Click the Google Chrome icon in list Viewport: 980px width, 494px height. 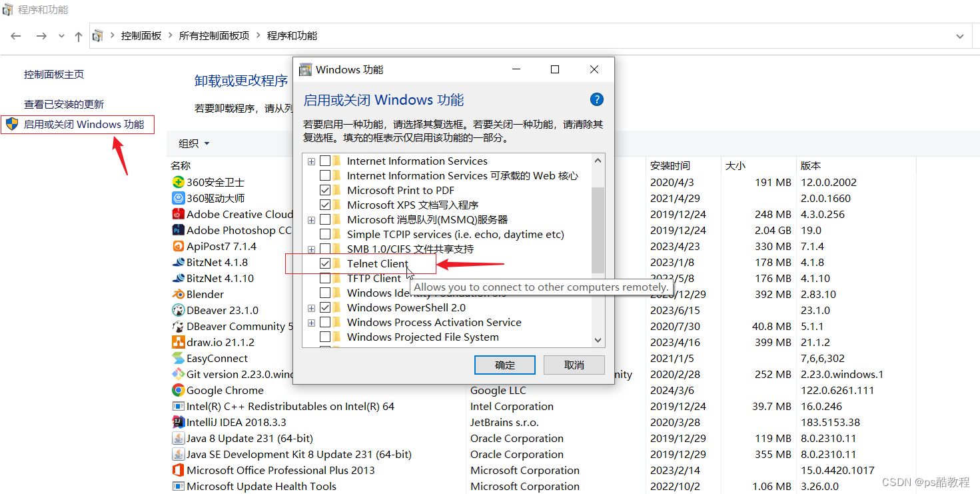[x=178, y=390]
